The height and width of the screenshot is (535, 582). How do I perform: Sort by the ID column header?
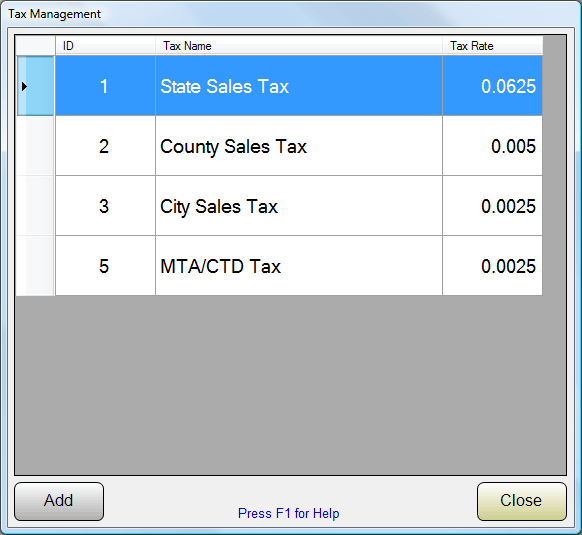105,46
